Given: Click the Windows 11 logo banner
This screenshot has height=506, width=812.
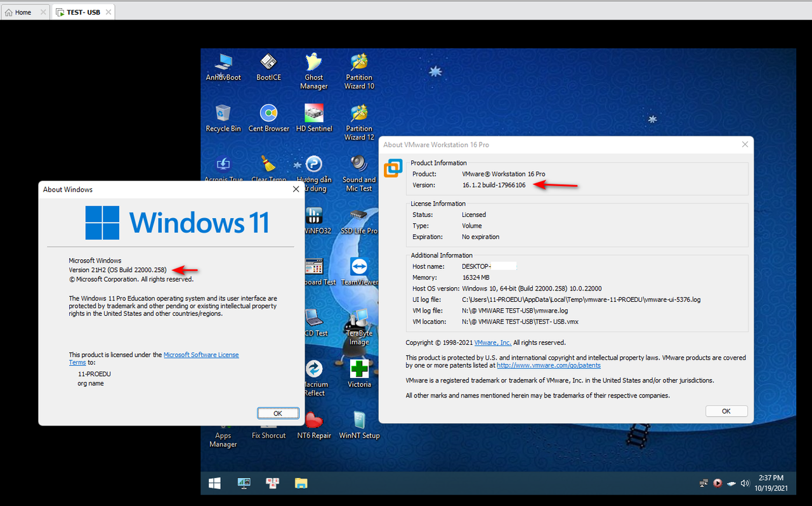Looking at the screenshot, I should 177,222.
